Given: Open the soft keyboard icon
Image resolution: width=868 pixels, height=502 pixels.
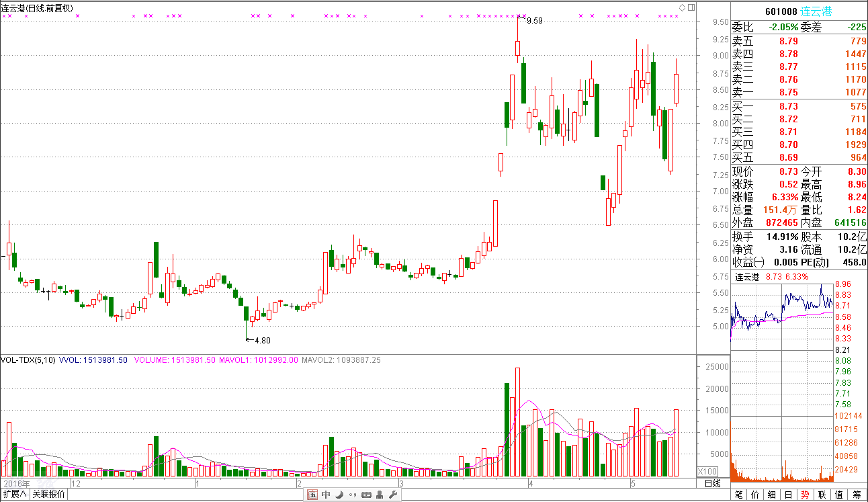Looking at the screenshot, I should coord(366,495).
